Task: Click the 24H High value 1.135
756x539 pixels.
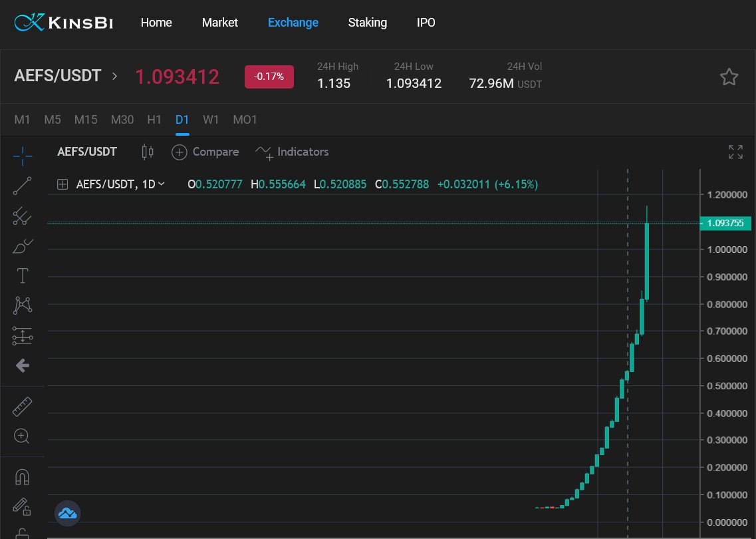Action: [334, 83]
